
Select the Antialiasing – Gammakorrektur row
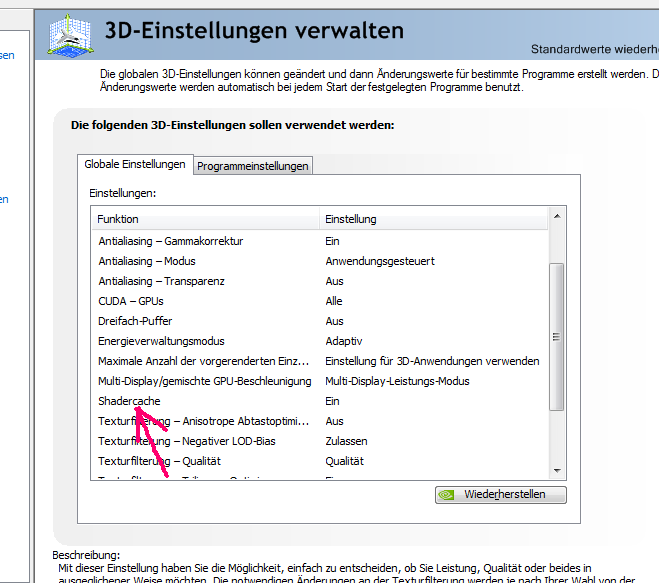(x=320, y=241)
